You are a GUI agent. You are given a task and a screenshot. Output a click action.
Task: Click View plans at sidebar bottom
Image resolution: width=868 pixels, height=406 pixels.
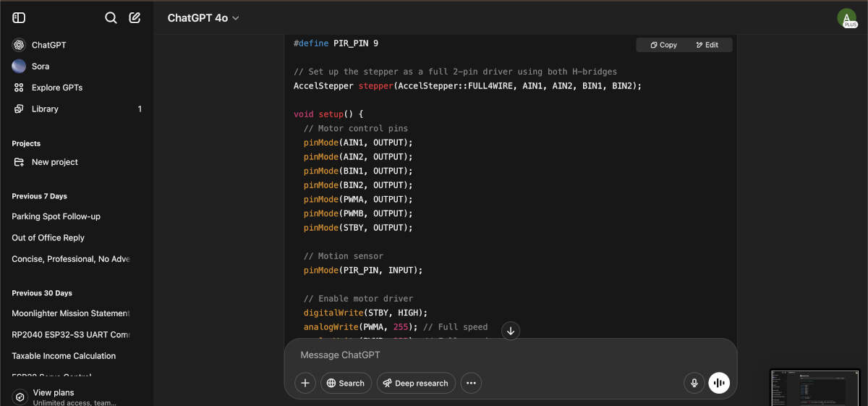tap(77, 397)
